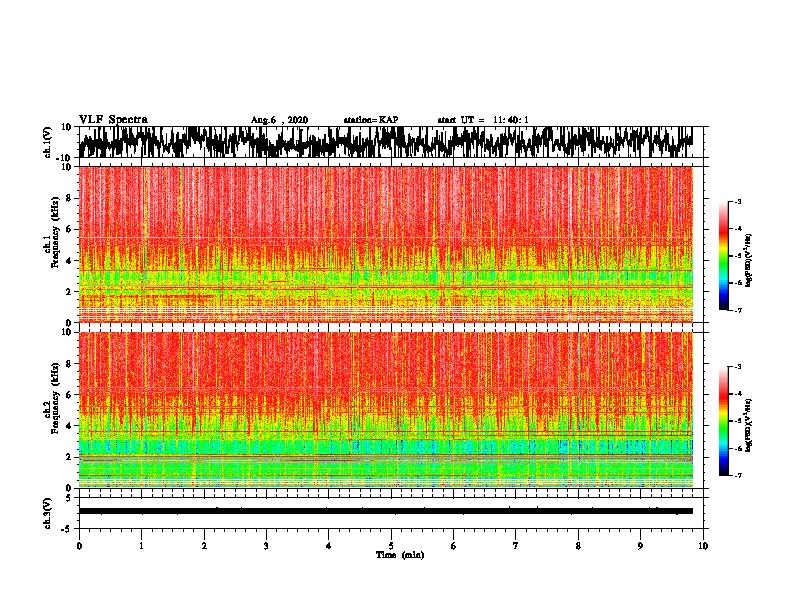The width and height of the screenshot is (792, 612).
Task: Click the date text "Aug.6 , 2020"
Action: click(x=279, y=120)
